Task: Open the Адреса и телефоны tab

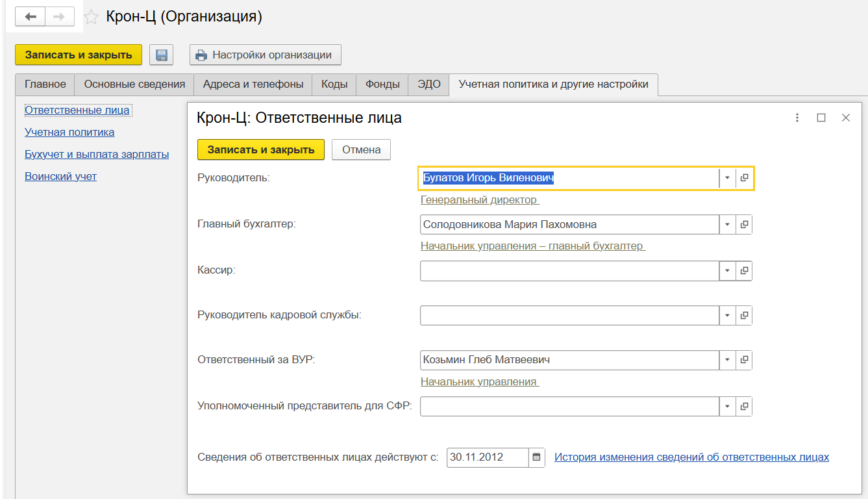Action: coord(253,84)
